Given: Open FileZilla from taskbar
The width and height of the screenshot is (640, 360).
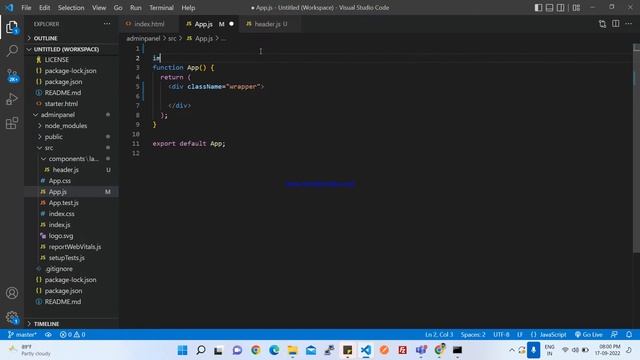Looking at the screenshot, I should 402,350.
